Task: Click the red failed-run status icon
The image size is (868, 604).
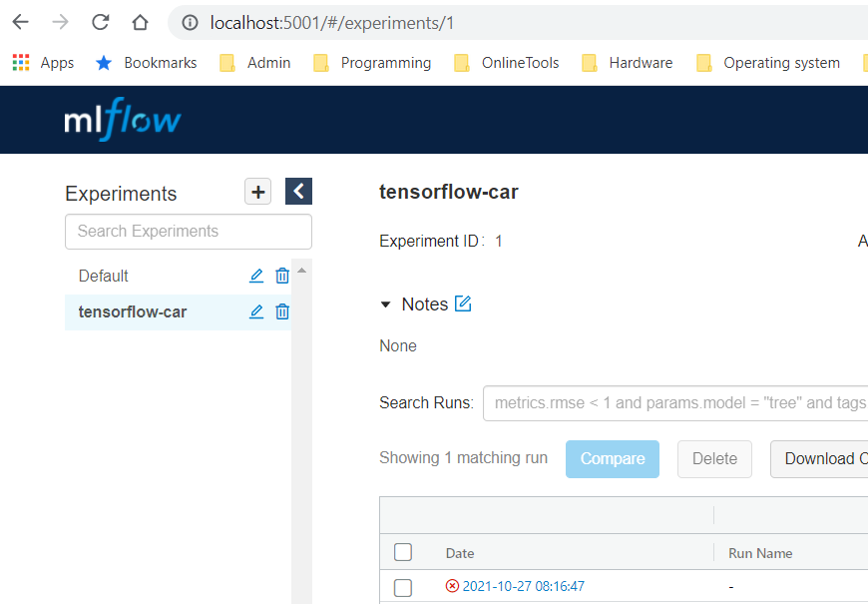Action: pyautogui.click(x=452, y=586)
